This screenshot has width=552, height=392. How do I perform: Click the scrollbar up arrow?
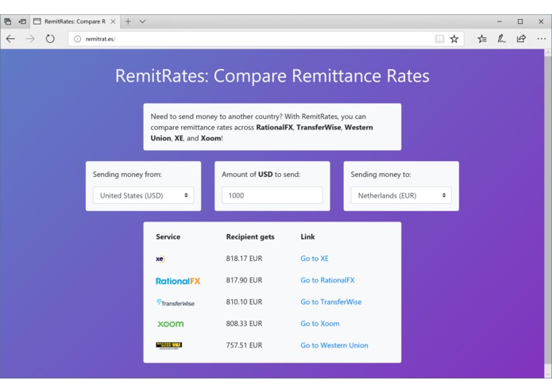pyautogui.click(x=548, y=53)
